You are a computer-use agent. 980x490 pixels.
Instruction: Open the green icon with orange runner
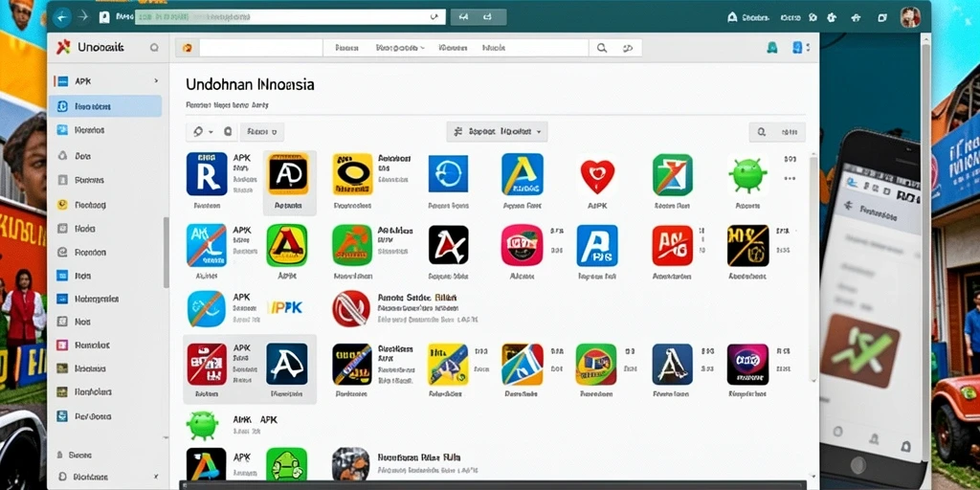click(352, 245)
